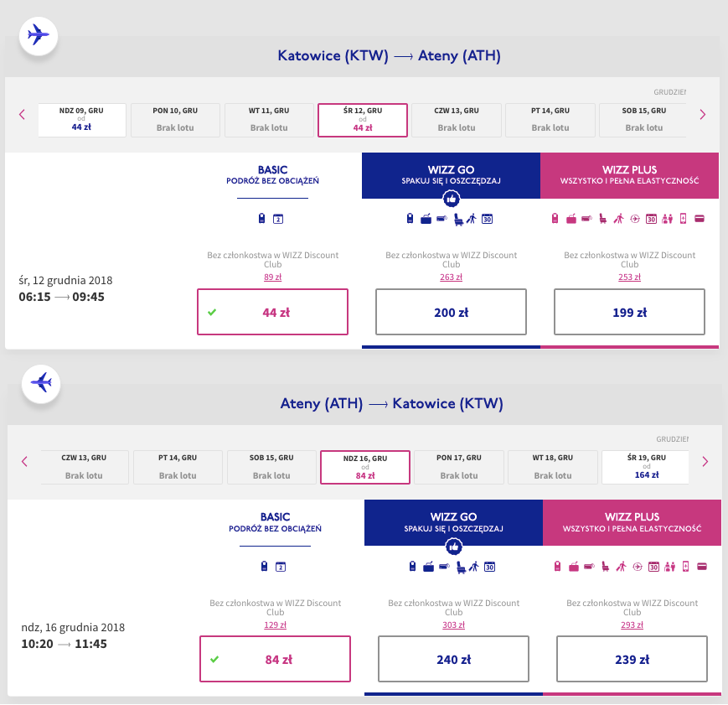Show later dates for the Katowice–Ateny flight
Image resolution: width=728 pixels, height=705 pixels.
[703, 114]
